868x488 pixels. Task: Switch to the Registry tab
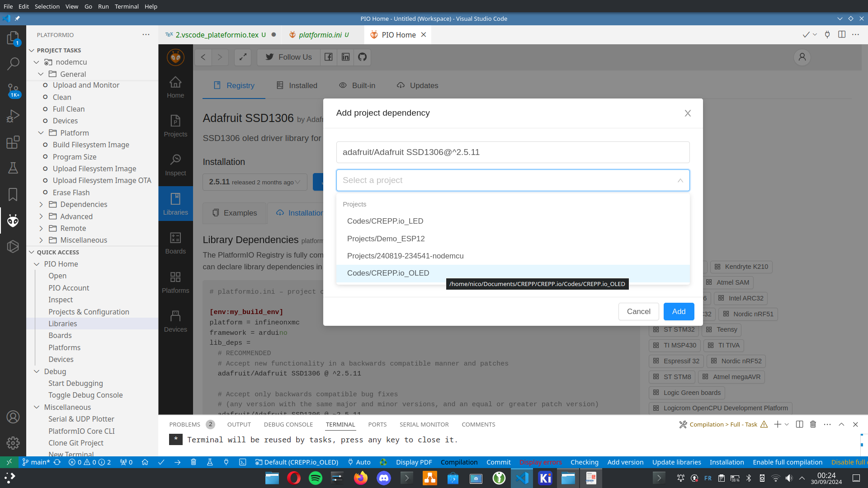pos(234,85)
